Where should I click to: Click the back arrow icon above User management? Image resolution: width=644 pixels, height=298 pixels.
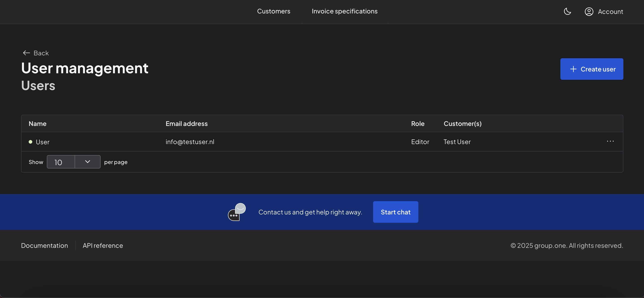(26, 53)
